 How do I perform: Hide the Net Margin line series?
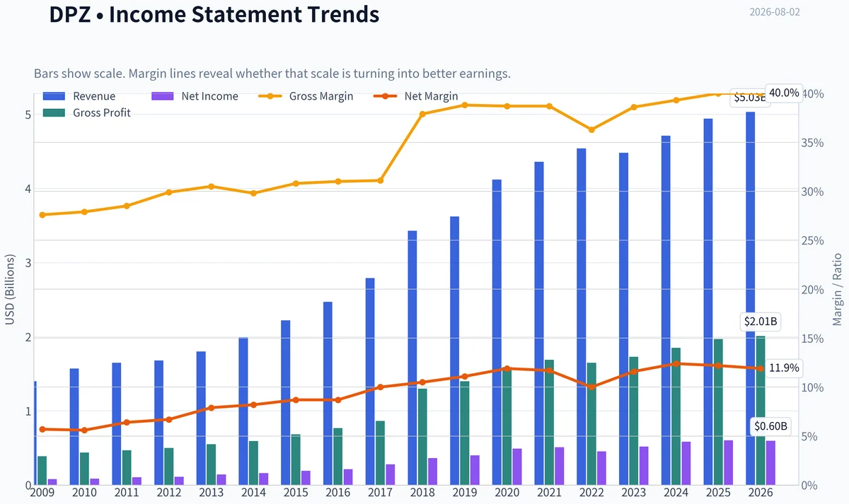415,96
